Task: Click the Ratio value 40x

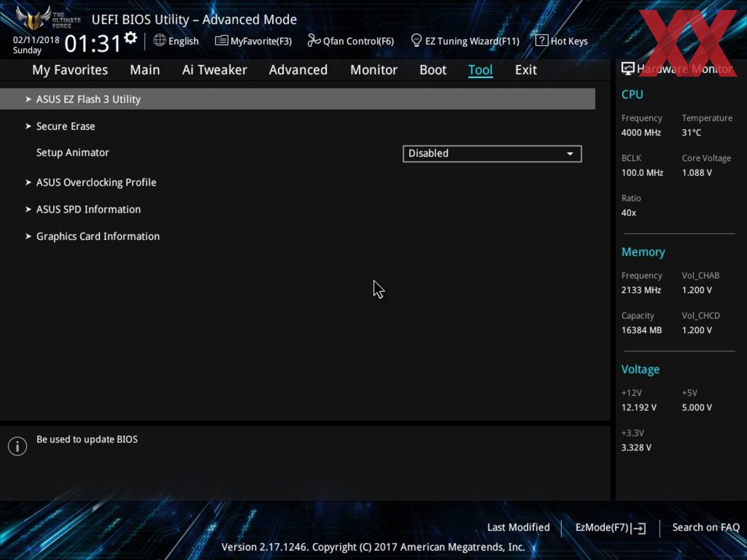Action: 629,212
